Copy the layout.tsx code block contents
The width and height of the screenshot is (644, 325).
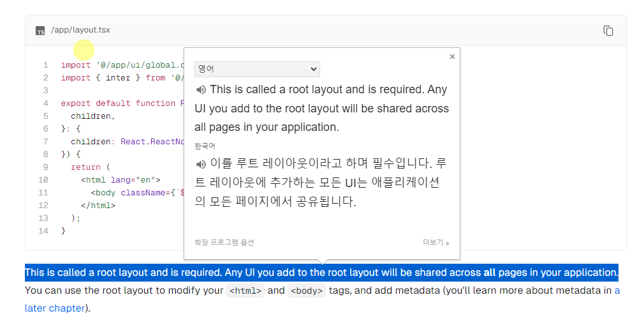pos(608,31)
